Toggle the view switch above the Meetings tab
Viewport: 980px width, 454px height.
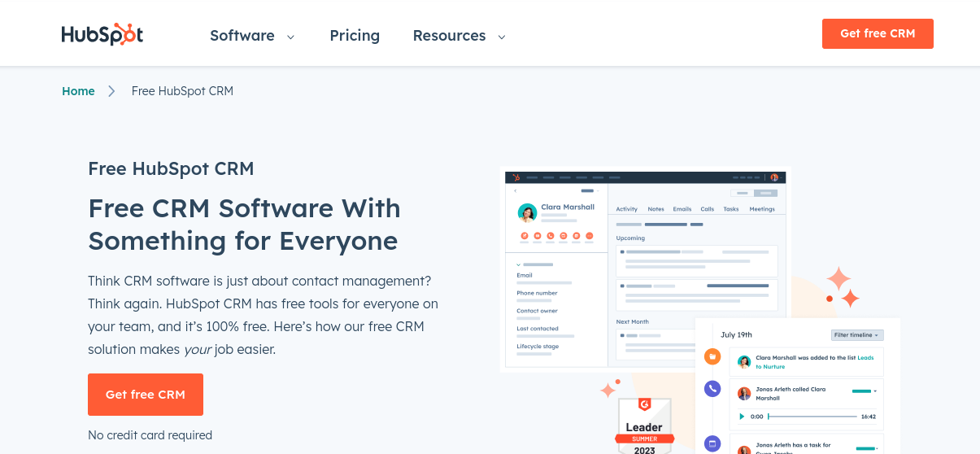pos(754,193)
